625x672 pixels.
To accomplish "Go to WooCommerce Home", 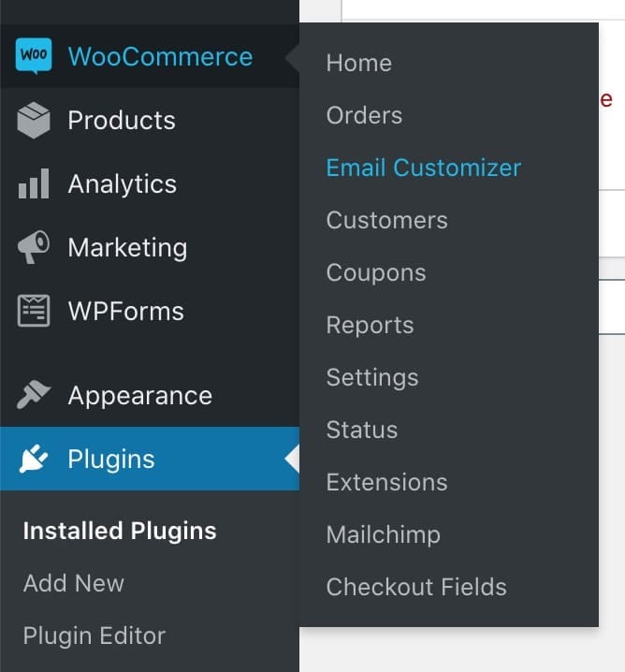I will click(359, 63).
